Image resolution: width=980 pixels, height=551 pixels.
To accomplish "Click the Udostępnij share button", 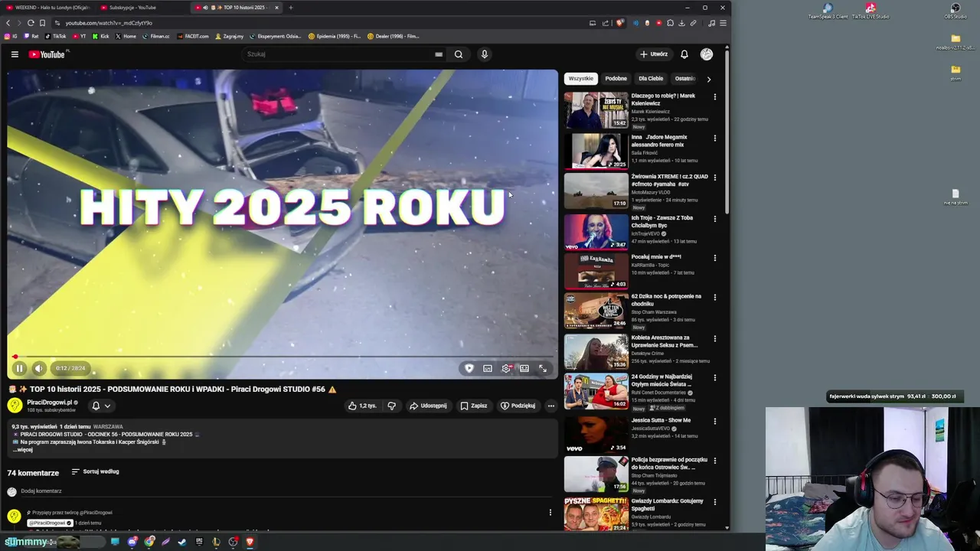I will 428,406.
